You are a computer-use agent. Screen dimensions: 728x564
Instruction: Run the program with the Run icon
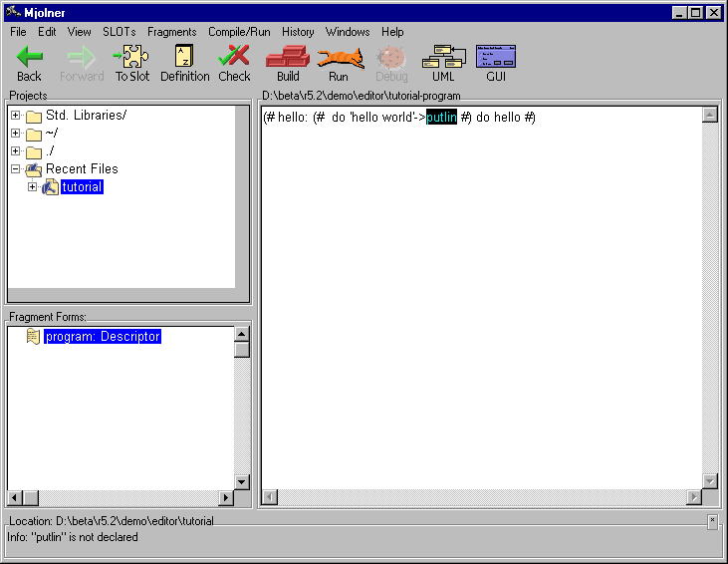click(x=339, y=59)
